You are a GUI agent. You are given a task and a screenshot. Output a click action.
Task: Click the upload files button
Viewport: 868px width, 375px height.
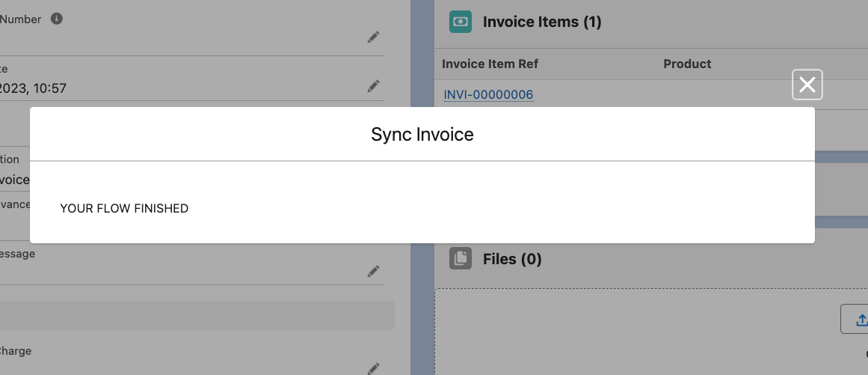click(855, 319)
